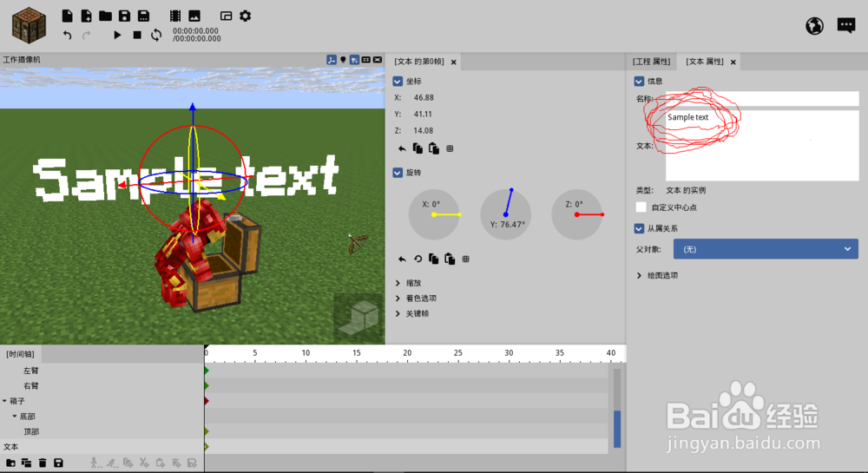Image resolution: width=868 pixels, height=473 pixels.
Task: Toggle viewport lights bulb icon
Action: click(343, 60)
